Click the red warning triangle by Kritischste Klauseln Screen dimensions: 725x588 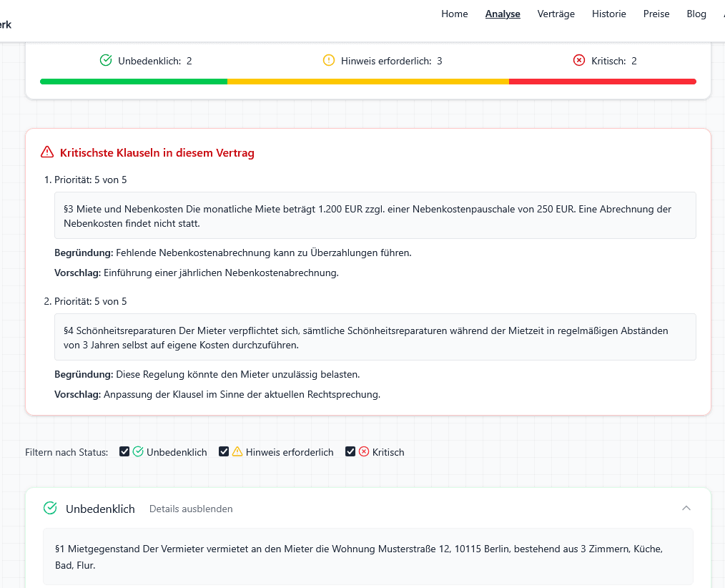47,152
